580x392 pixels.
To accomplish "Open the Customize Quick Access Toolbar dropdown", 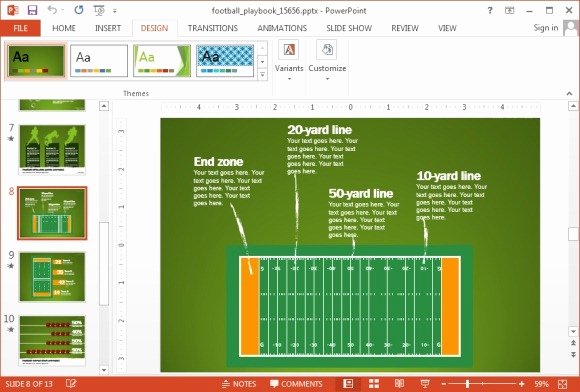I will [115, 11].
